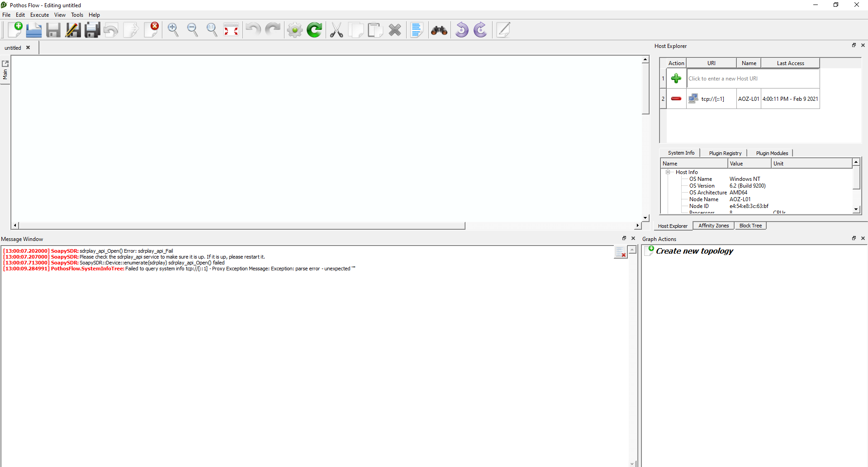Collapse the Host Info tree node
The width and height of the screenshot is (868, 467).
click(x=668, y=172)
